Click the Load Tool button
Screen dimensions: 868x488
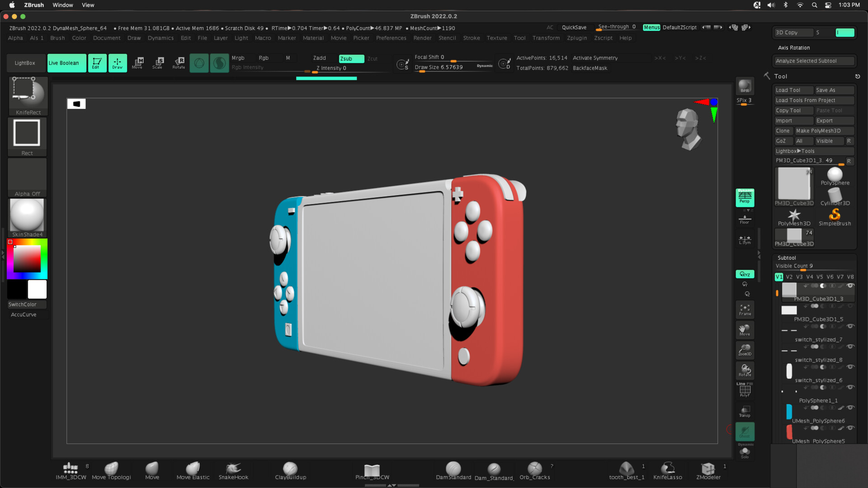click(788, 90)
